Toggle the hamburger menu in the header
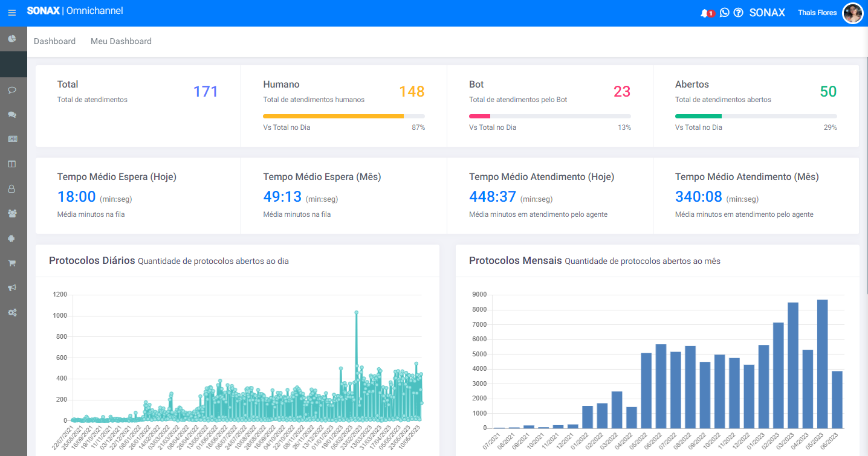868x456 pixels. tap(12, 13)
